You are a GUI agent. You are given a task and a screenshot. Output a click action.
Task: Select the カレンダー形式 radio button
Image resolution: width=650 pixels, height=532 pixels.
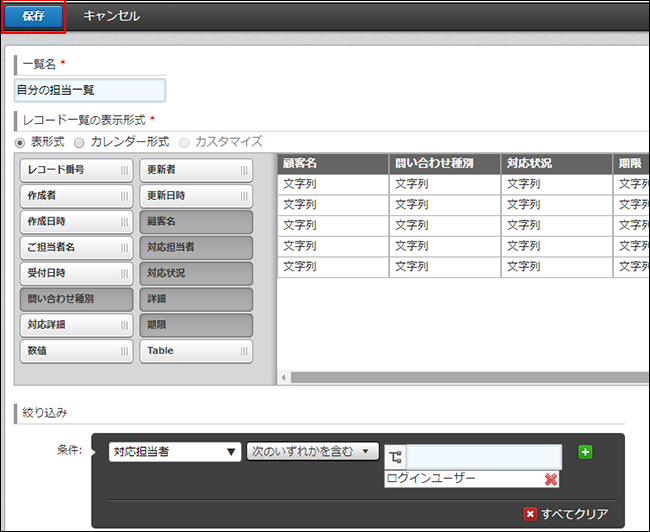pyautogui.click(x=80, y=142)
